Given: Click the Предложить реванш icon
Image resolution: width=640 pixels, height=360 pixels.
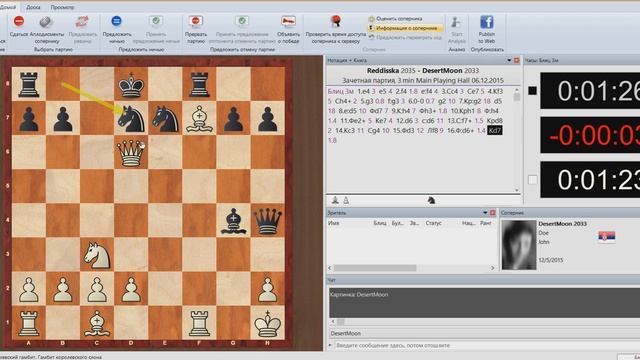Looking at the screenshot, I should [82, 22].
